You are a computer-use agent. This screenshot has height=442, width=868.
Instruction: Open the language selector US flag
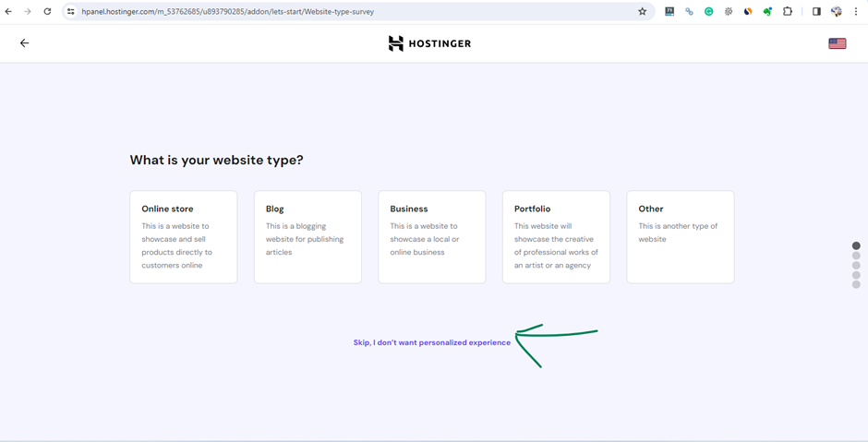click(837, 43)
